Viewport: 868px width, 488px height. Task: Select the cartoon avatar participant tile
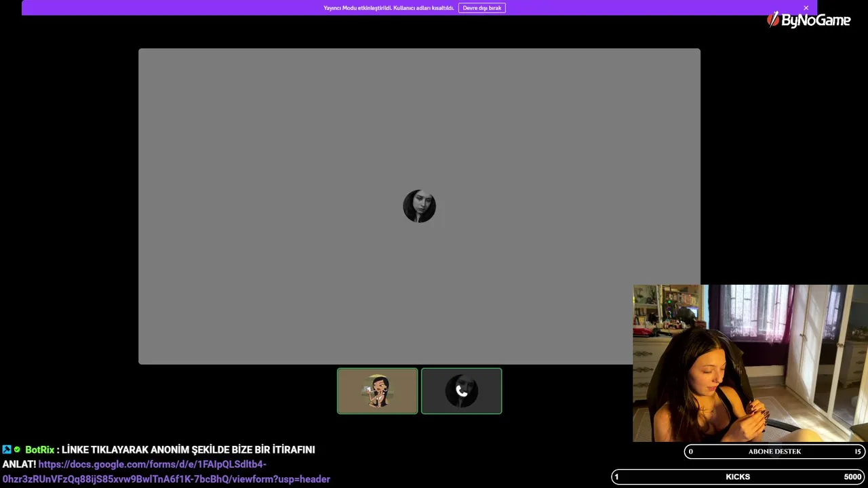click(x=378, y=391)
